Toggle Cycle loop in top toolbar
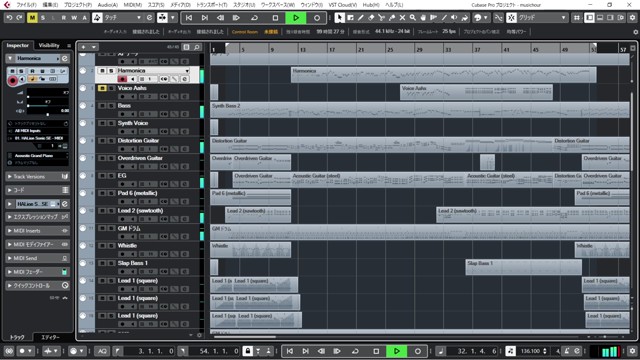Image resolution: width=640 pixels, height=360 pixels. [254, 18]
